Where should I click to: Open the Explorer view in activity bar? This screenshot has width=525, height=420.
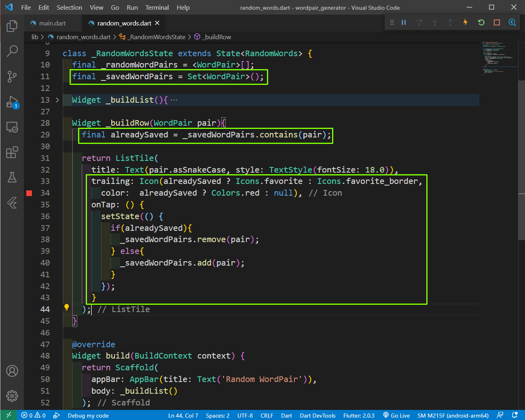(x=12, y=26)
